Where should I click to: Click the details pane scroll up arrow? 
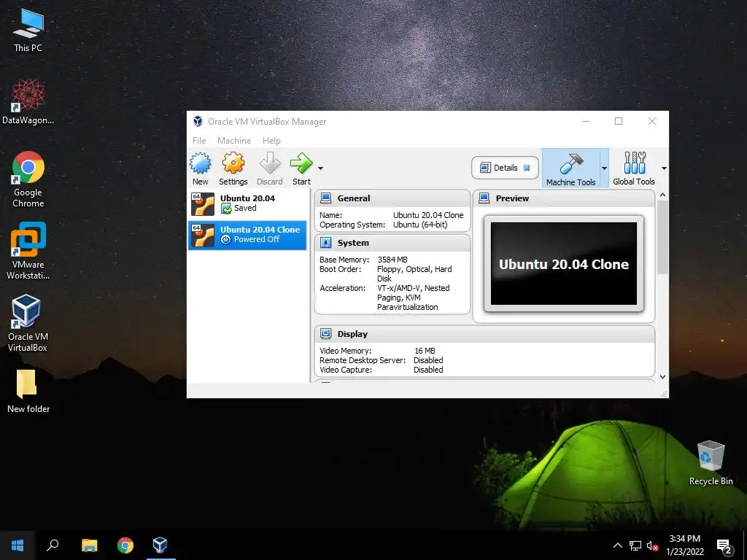(x=662, y=195)
